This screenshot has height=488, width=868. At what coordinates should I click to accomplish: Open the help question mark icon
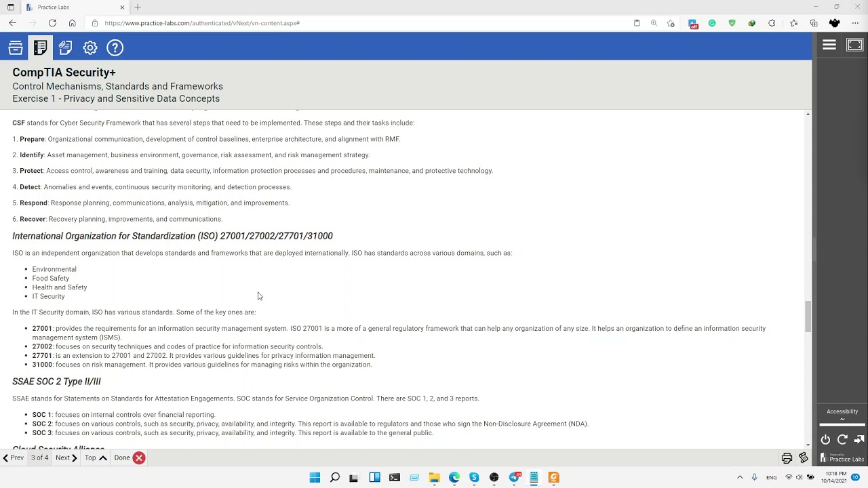[115, 47]
